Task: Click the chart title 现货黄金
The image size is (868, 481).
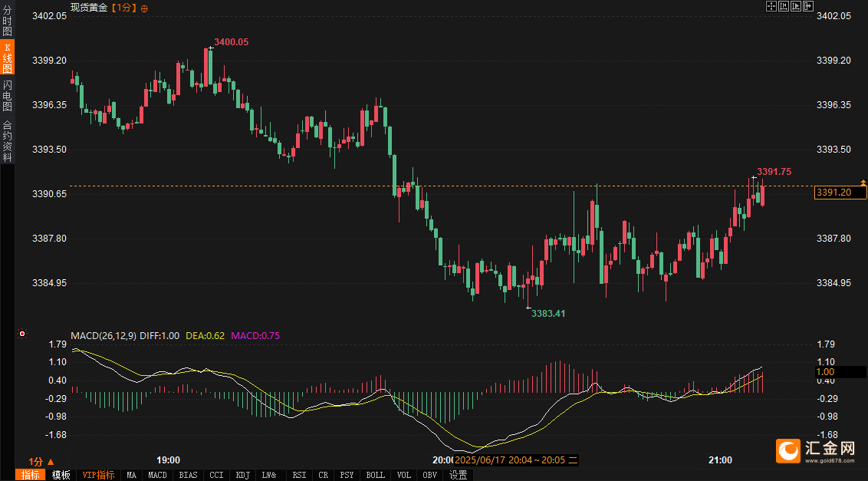Action: pos(89,8)
